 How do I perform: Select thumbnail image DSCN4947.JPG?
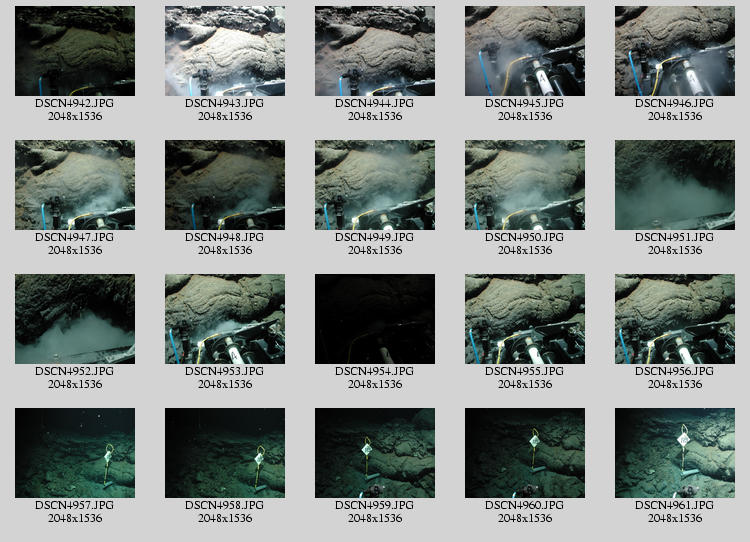click(75, 185)
